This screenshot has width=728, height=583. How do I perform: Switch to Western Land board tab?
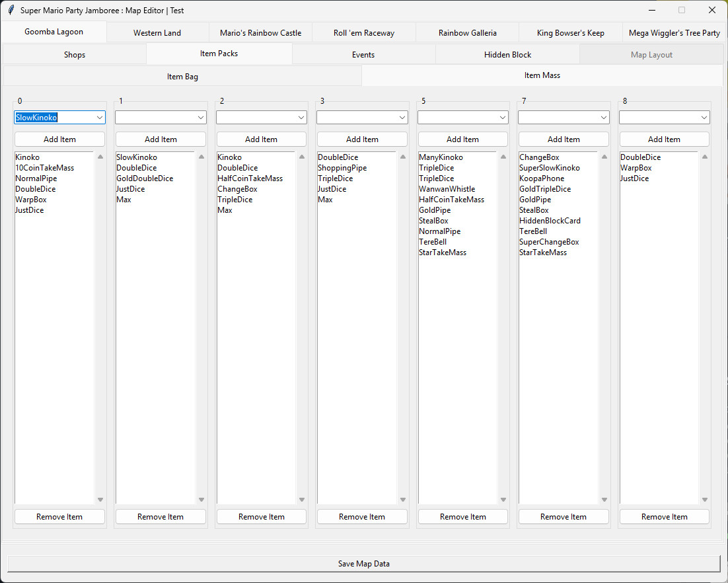(x=157, y=33)
